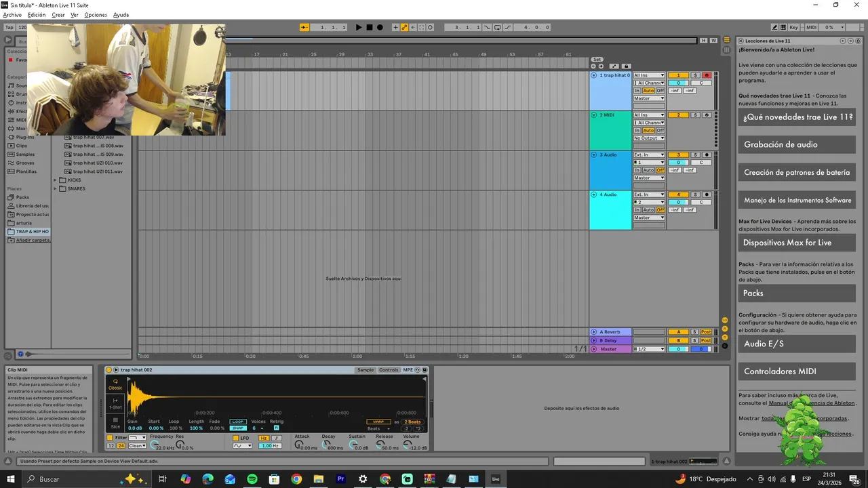This screenshot has height=488, width=868.
Task: Open Spotify from the Windows taskbar
Action: pos(252,479)
